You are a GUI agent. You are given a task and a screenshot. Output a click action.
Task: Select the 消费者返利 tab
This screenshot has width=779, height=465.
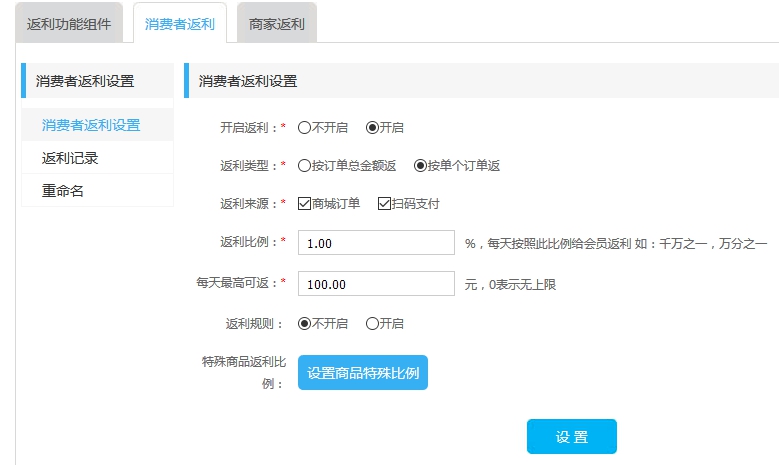click(179, 23)
